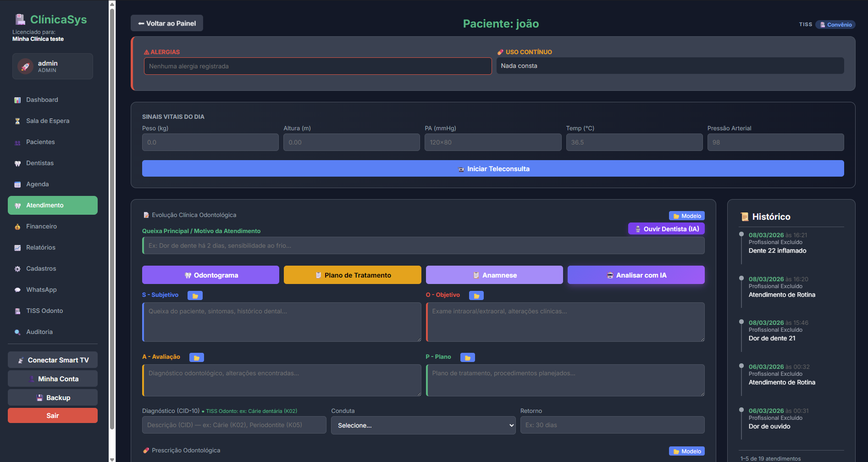Viewport: 868px width, 462px height.
Task: Click the Voltar ao Painel button
Action: coord(167,23)
